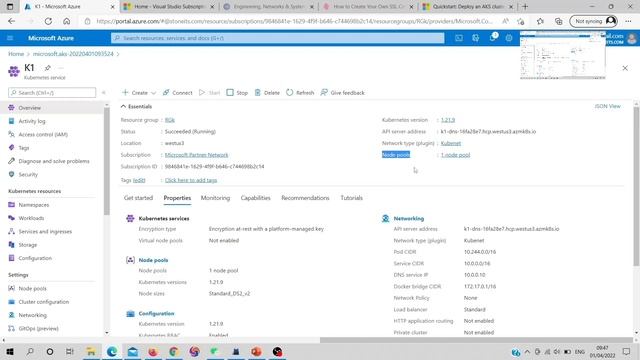Open Configuration section heading link
This screenshot has height=360, width=640.
[156, 313]
